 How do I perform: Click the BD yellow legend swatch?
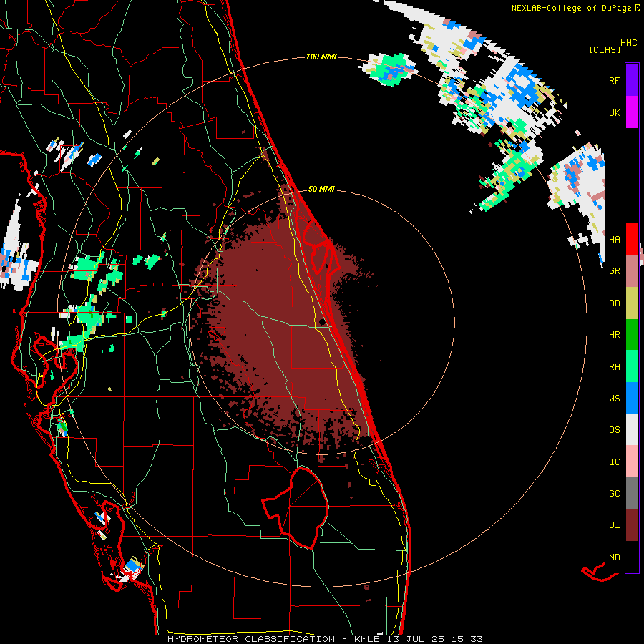(632, 303)
